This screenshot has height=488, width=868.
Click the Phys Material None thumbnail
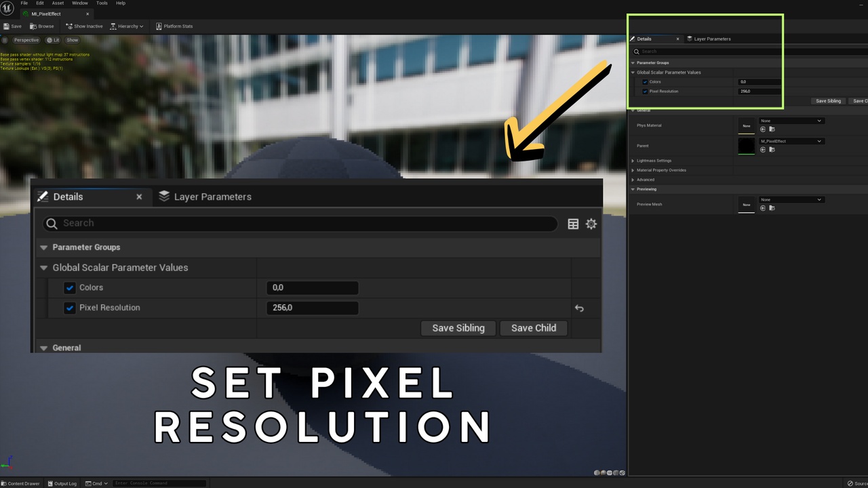(746, 125)
